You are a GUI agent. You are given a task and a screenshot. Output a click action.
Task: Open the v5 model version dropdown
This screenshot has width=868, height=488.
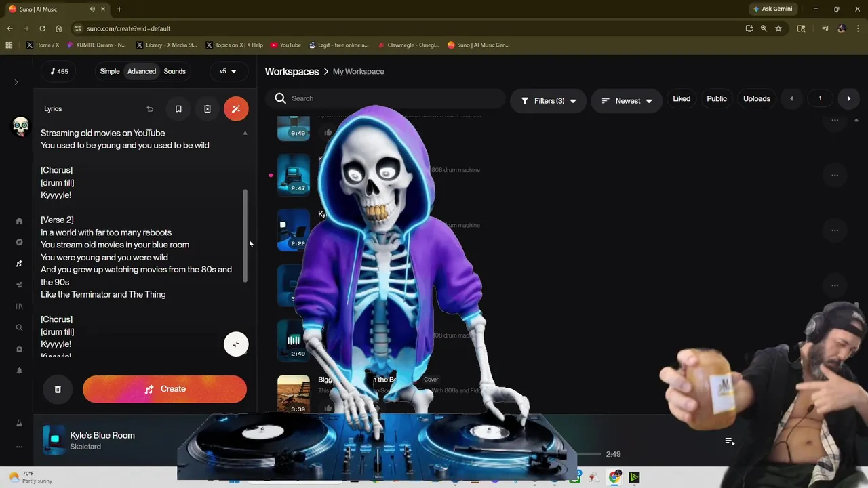(x=228, y=71)
